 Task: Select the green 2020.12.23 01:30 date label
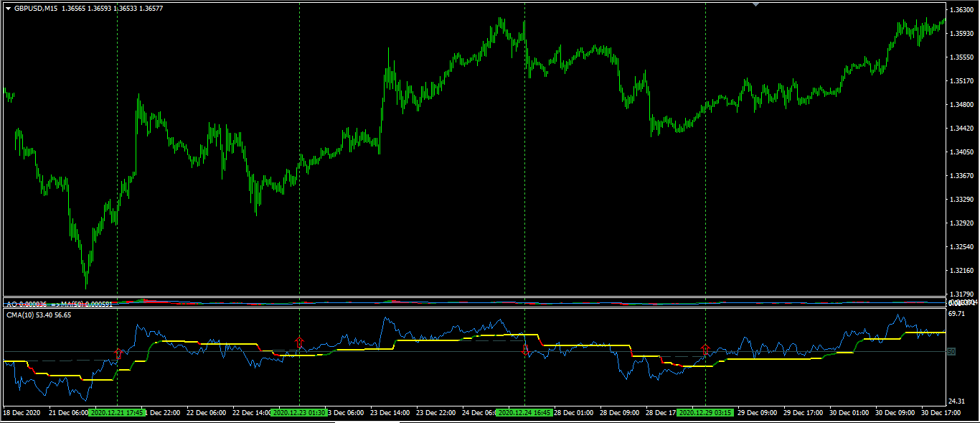pos(298,413)
